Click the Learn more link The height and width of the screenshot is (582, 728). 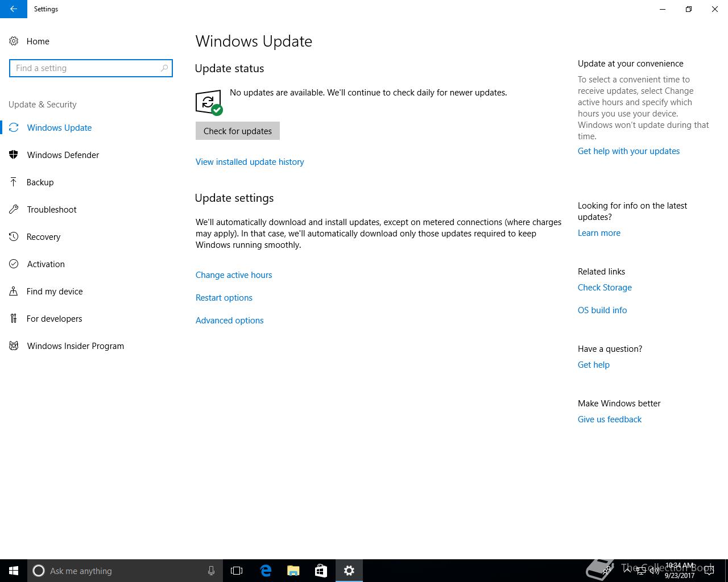pos(599,233)
